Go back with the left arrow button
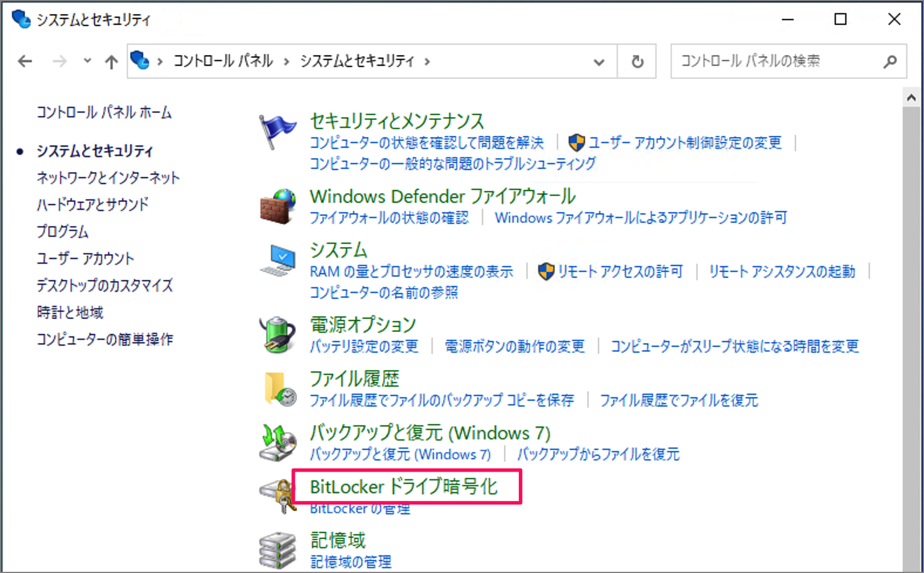This screenshot has width=924, height=573. (25, 61)
